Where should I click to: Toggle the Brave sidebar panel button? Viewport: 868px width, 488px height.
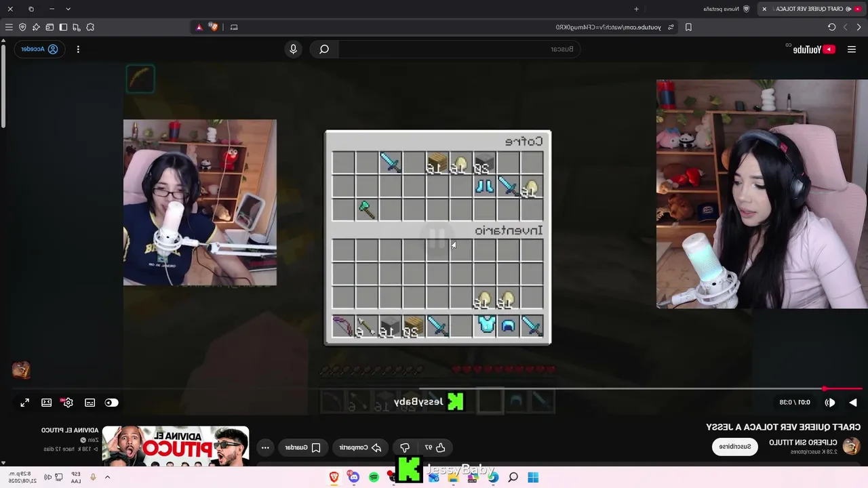pos(63,27)
